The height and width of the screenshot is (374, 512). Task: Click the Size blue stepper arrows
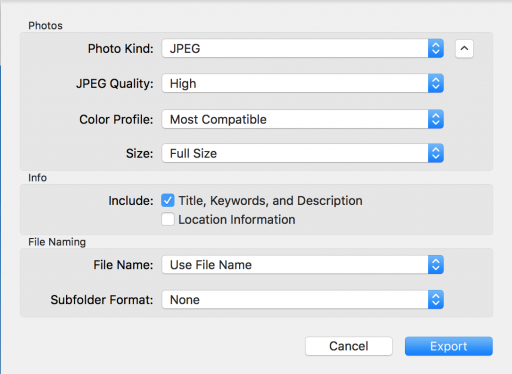(436, 153)
